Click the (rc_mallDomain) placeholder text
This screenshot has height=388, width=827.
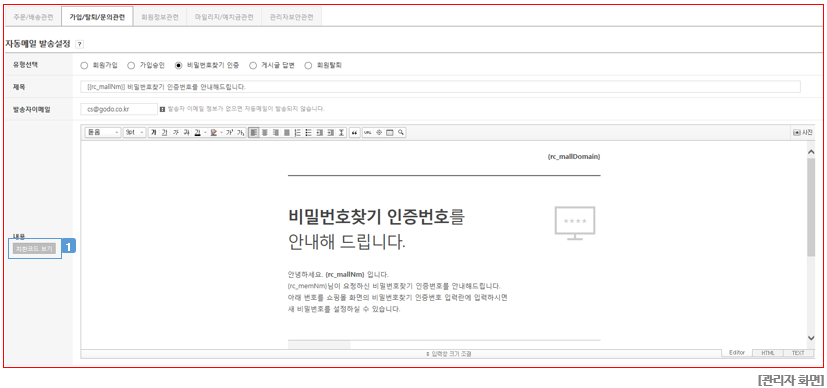pos(574,157)
